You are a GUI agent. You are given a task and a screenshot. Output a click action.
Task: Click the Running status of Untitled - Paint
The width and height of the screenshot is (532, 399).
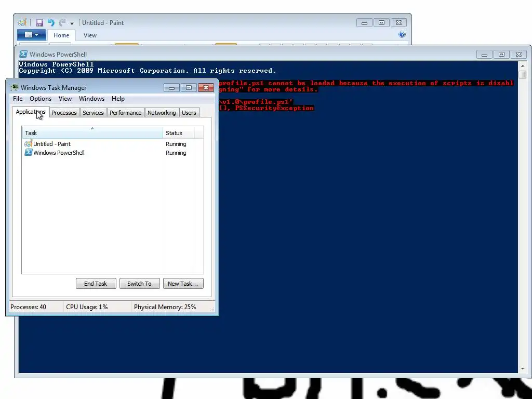click(x=176, y=144)
